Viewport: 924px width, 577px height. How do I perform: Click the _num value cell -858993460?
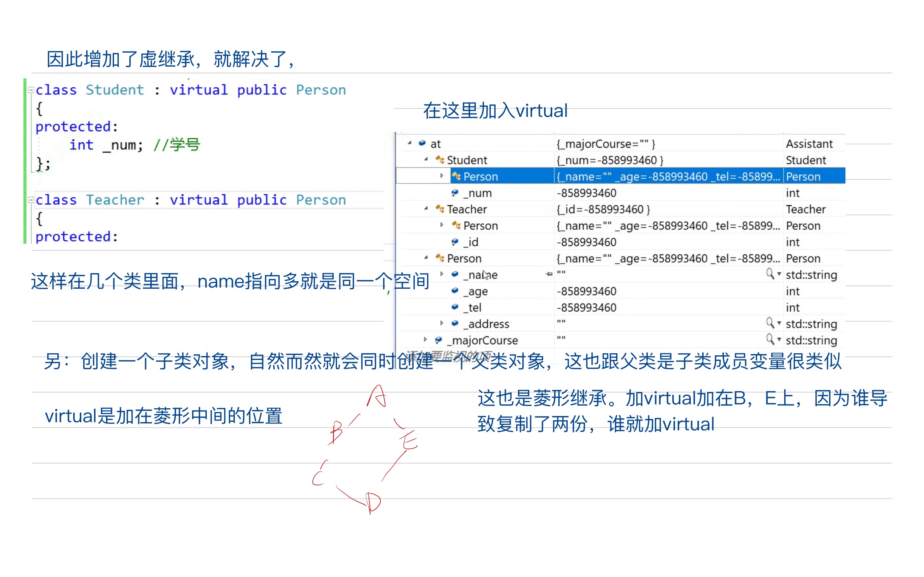click(x=586, y=193)
